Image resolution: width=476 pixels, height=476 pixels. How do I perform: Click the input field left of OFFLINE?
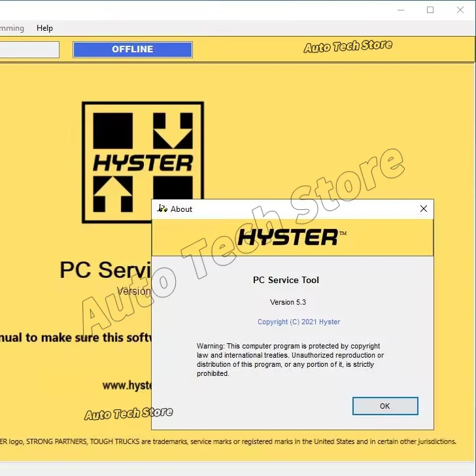(x=29, y=50)
